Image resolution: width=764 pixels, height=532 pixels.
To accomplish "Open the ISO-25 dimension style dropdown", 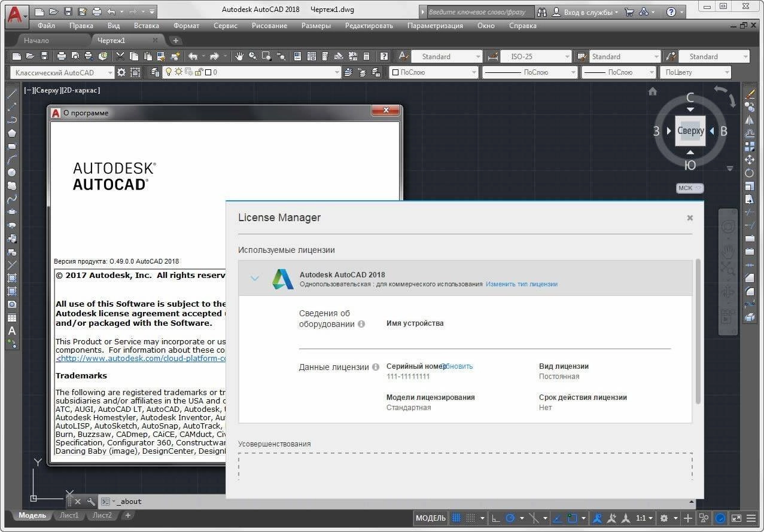I will pyautogui.click(x=536, y=57).
